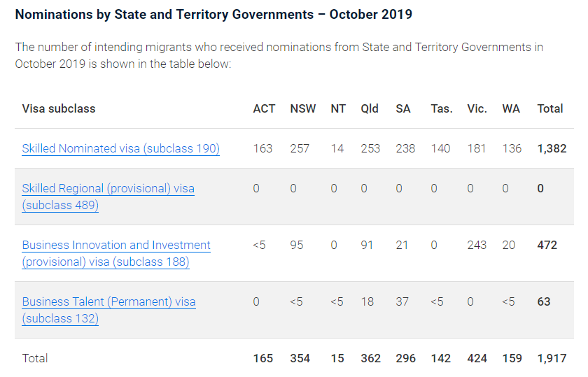Viewport: 588px width, 377px height.
Task: Click the Vic. column header
Action: click(x=477, y=108)
